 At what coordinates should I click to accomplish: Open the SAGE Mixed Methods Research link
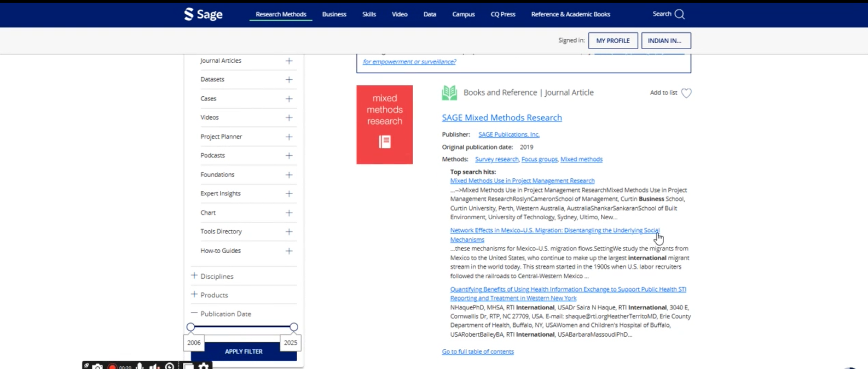coord(501,118)
